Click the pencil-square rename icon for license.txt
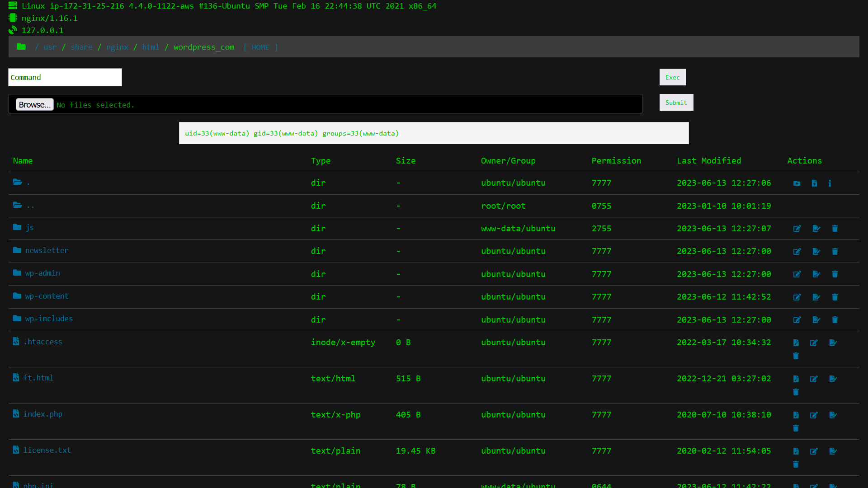This screenshot has width=868, height=488. pyautogui.click(x=814, y=451)
